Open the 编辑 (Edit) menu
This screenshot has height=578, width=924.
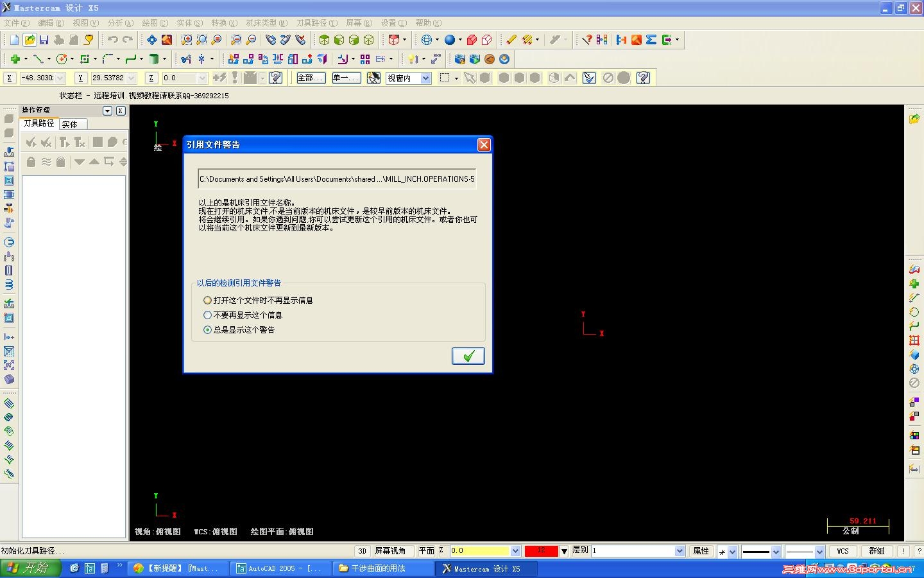(51, 23)
